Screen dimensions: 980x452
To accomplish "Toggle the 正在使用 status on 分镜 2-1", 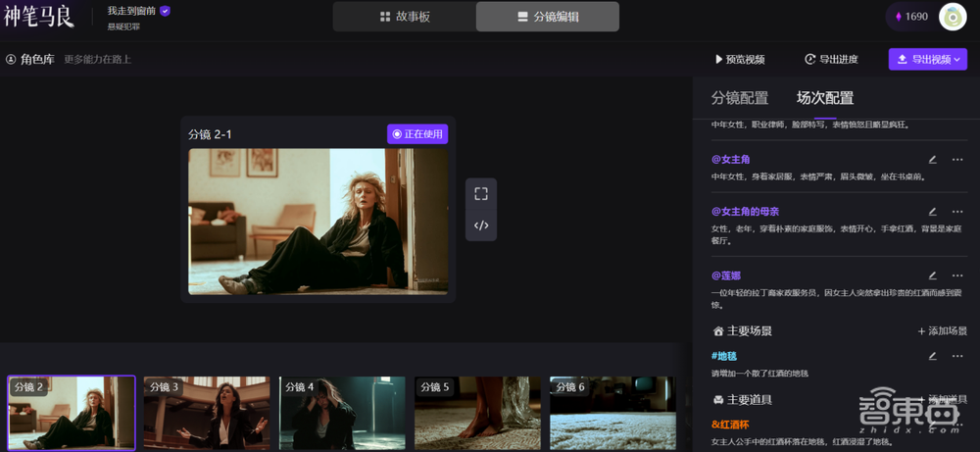I will click(x=417, y=134).
